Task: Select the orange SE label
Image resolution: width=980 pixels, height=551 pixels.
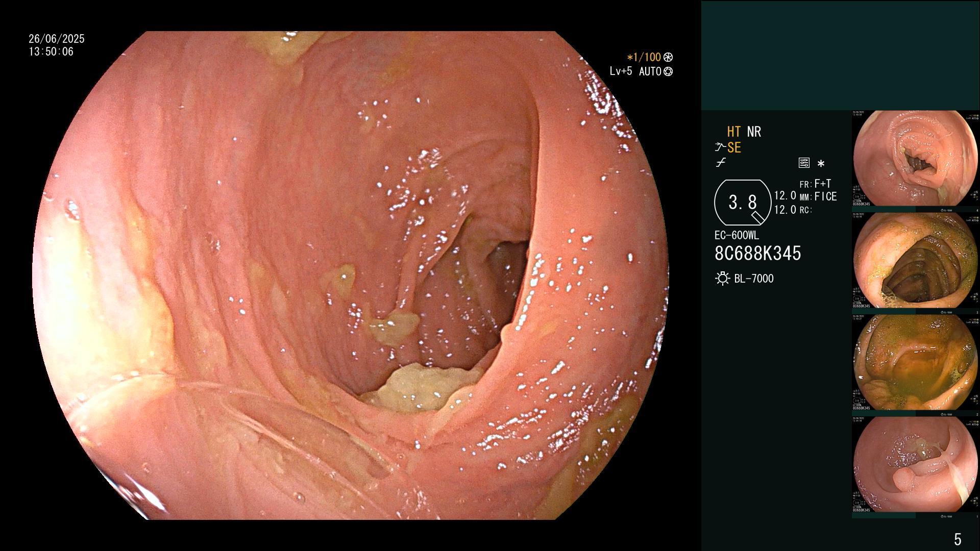Action: tap(734, 148)
